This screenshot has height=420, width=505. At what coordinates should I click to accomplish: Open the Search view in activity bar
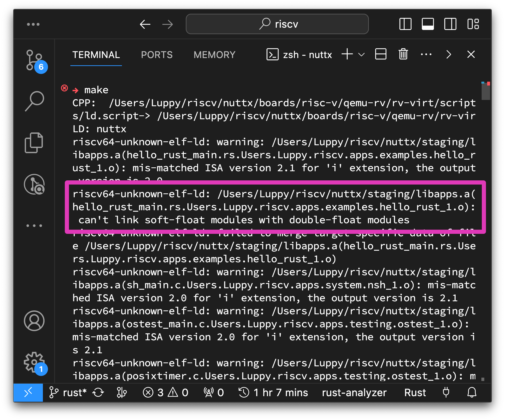(34, 101)
